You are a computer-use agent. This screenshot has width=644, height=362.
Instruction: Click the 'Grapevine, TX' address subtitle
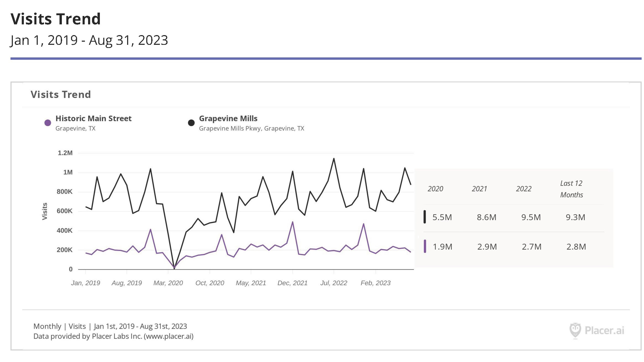[x=75, y=128]
